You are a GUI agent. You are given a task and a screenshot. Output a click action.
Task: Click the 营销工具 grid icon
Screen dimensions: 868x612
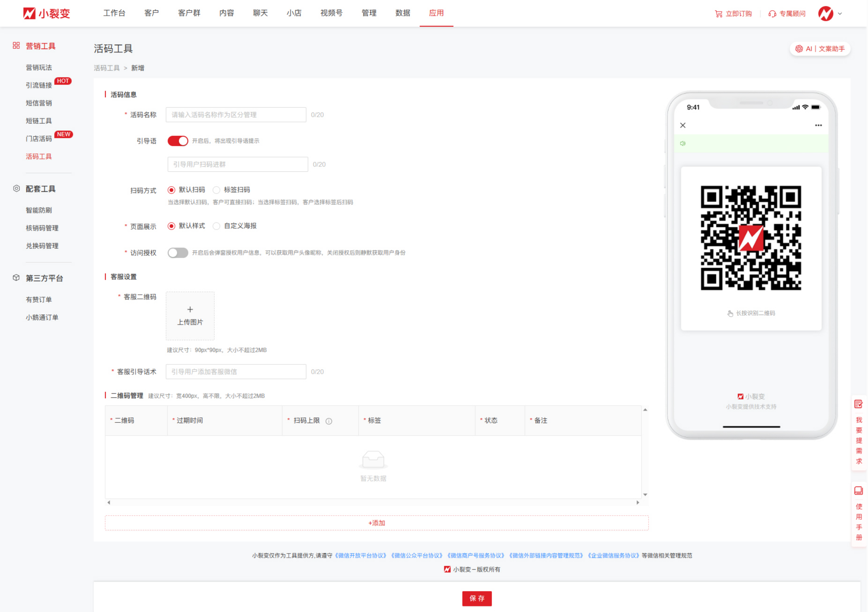click(16, 46)
